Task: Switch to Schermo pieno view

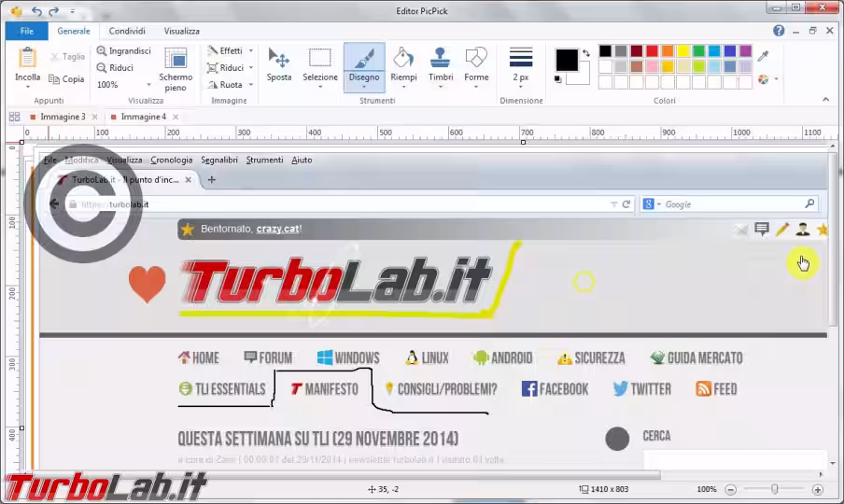Action: click(x=176, y=69)
